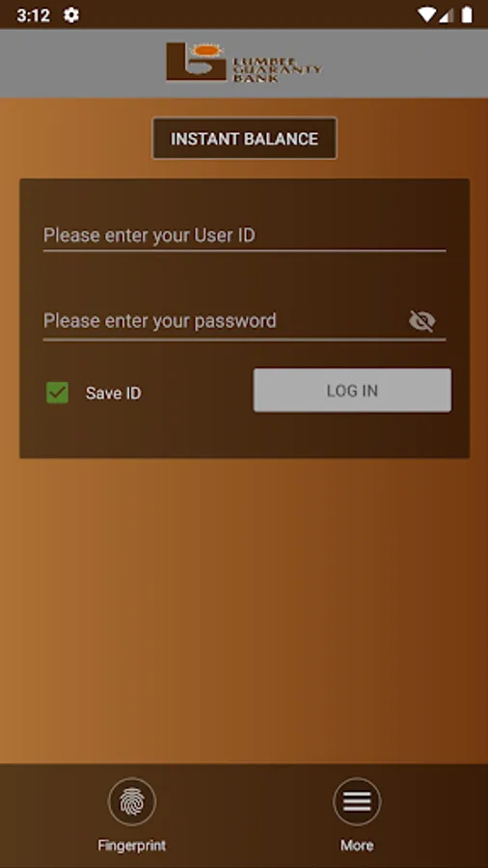Tap the Fingerprint login icon

(x=132, y=801)
